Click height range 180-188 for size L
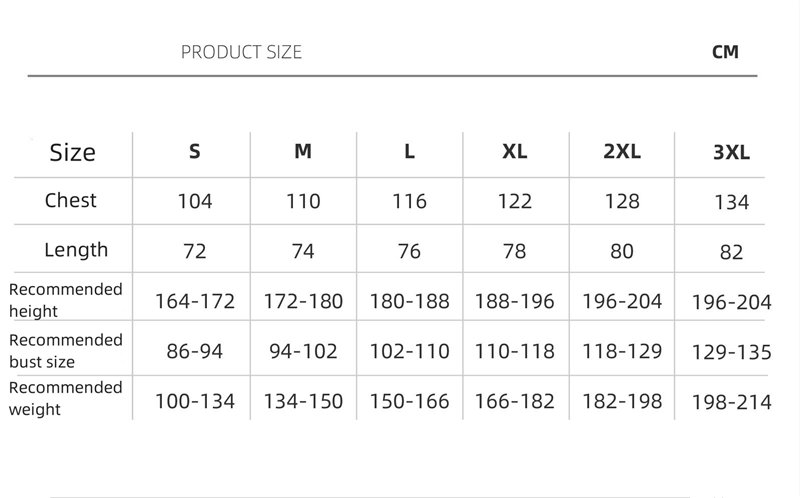 coord(409,301)
